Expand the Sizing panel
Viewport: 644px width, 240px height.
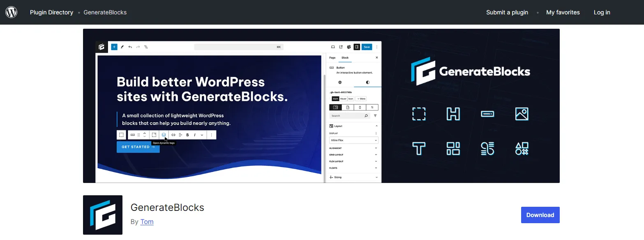point(353,177)
